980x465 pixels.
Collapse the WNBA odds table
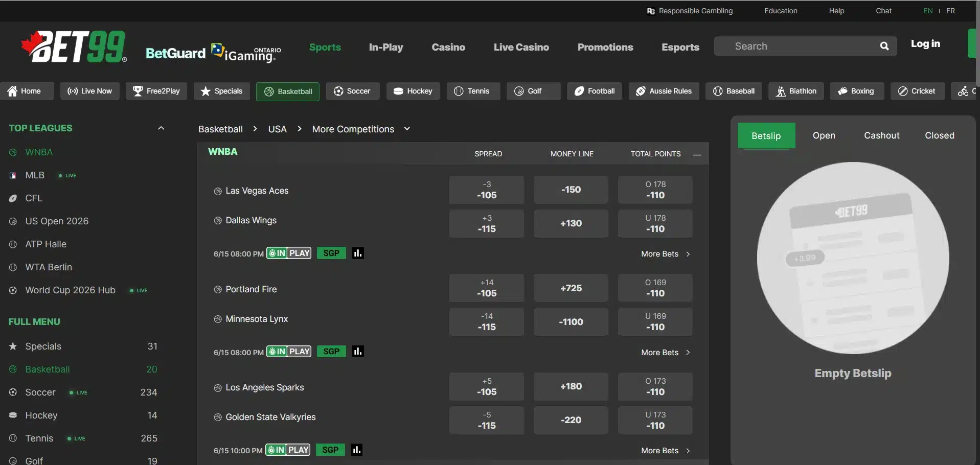pos(697,154)
